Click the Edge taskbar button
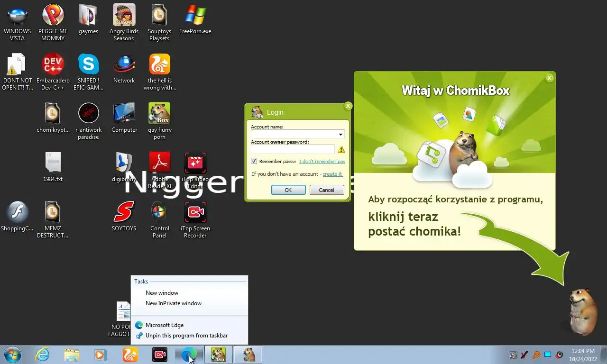This screenshot has width=607, height=364. (x=189, y=355)
